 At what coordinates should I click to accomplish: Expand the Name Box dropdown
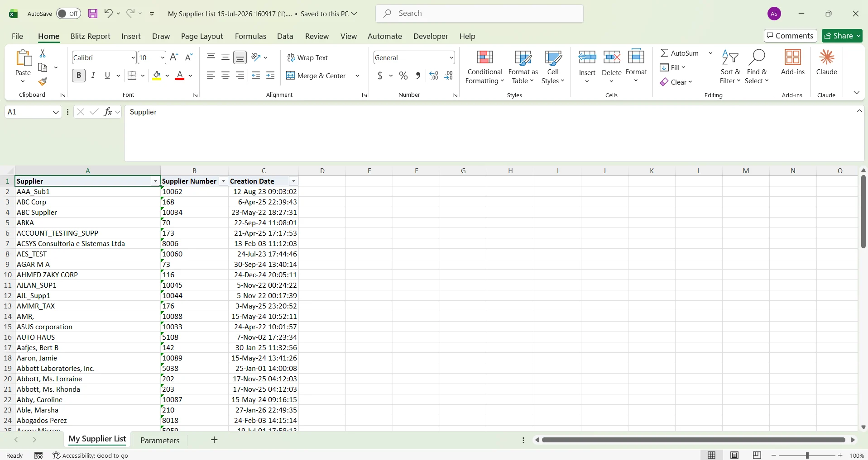[56, 112]
